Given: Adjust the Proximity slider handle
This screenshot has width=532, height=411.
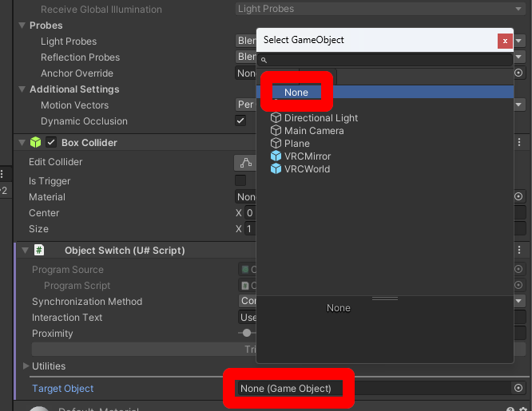Looking at the screenshot, I should point(247,333).
